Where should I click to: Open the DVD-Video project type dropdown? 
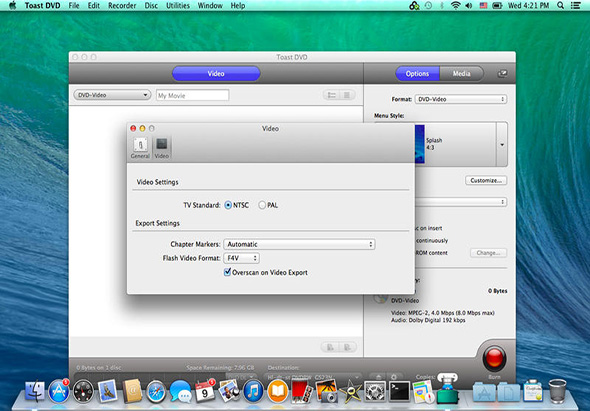click(112, 95)
